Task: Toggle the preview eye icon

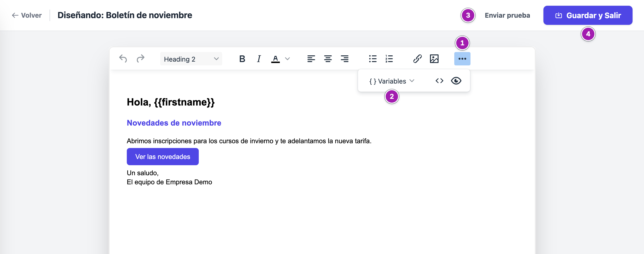Action: coord(456,81)
